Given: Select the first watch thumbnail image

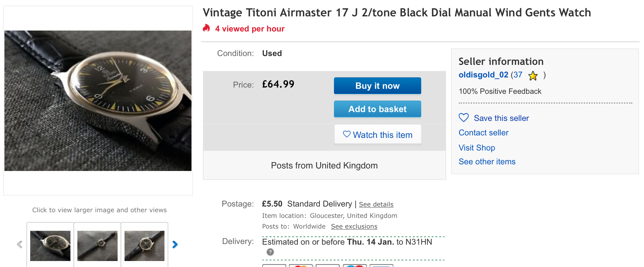Looking at the screenshot, I should click(50, 246).
